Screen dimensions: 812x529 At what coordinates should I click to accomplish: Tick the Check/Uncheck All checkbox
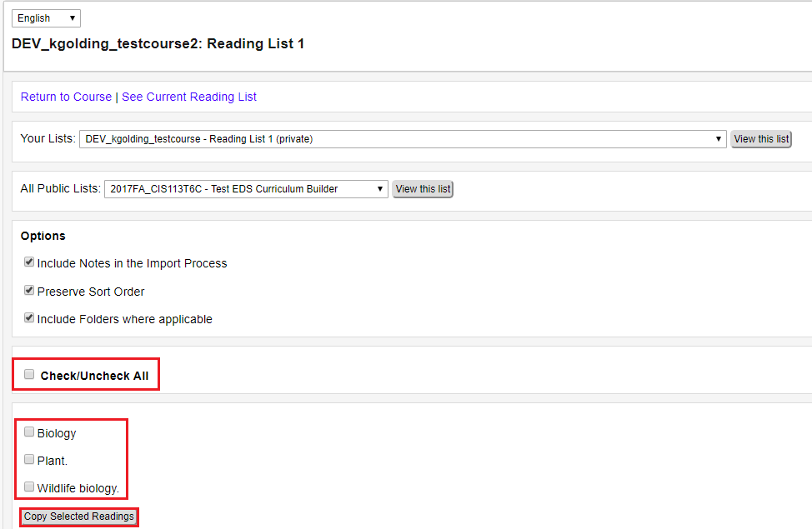tap(29, 374)
